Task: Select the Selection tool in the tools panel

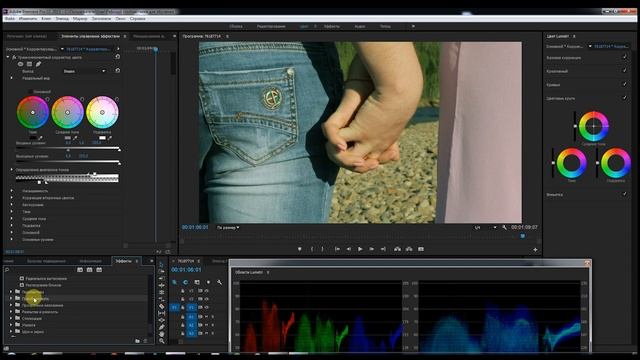Action: (162, 264)
